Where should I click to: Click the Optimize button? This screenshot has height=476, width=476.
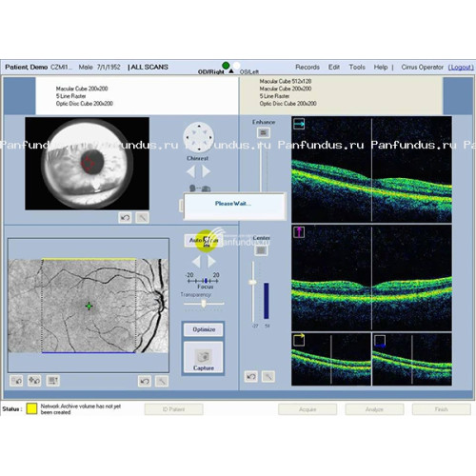click(x=204, y=329)
